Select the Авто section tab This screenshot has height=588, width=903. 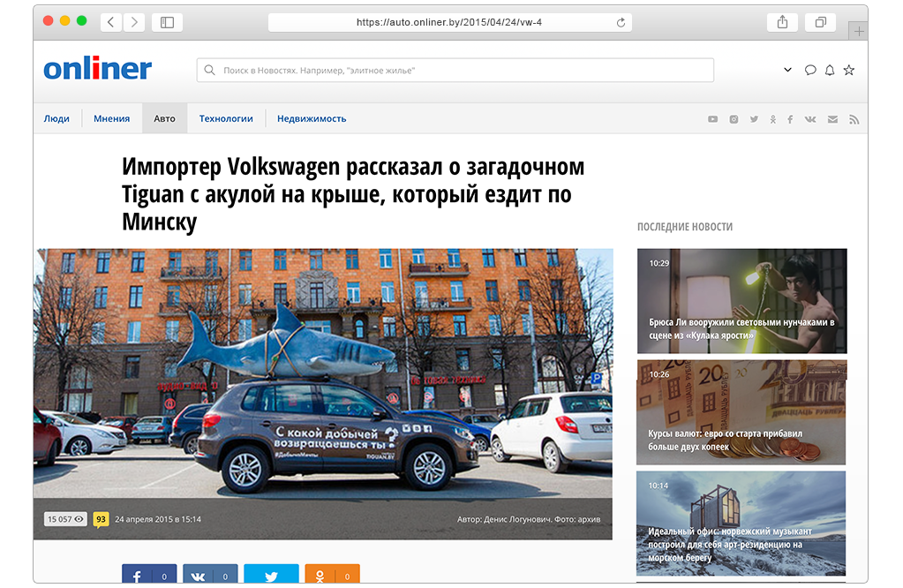(164, 118)
